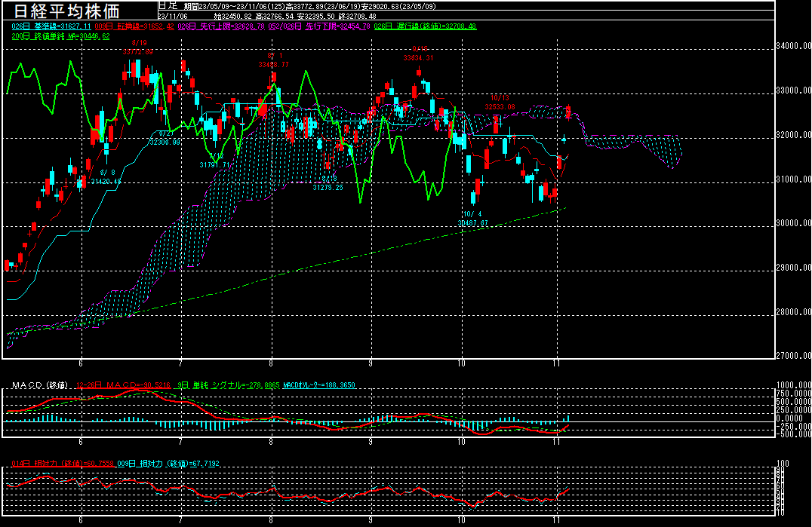
Task: Click the 10/4 30487.67 trough annotation
Action: coord(472,219)
